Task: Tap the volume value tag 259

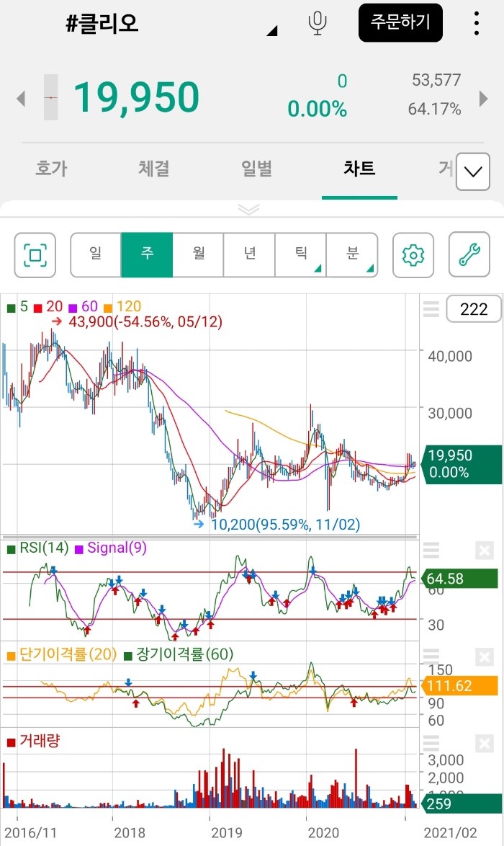Action: 463,803
